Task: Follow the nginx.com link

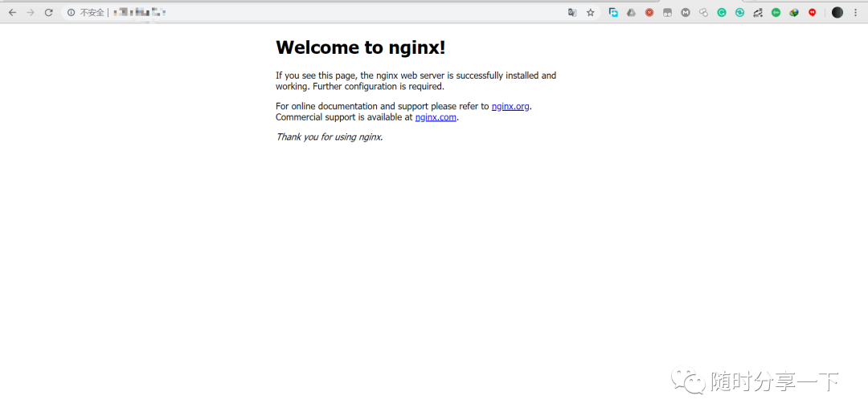Action: coord(436,117)
